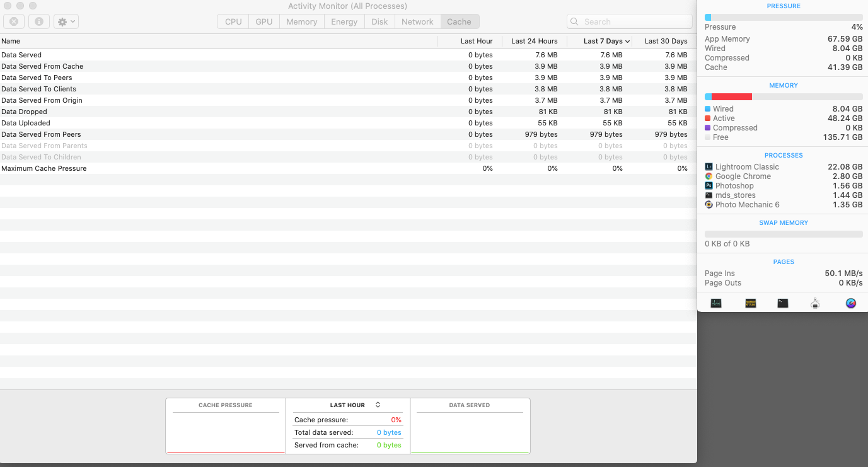This screenshot has width=868, height=467.
Task: Select the Data Served From Peers row
Action: 348,134
